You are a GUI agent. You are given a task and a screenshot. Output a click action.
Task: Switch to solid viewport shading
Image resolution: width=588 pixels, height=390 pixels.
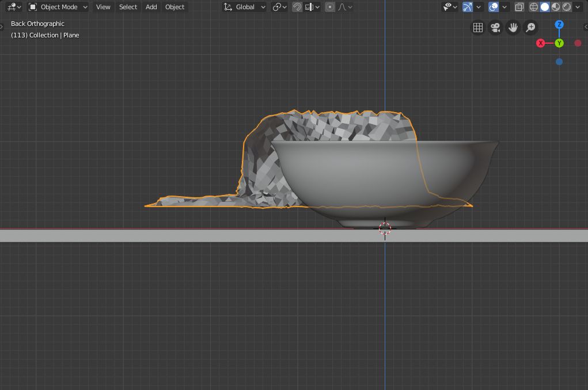[x=545, y=7]
